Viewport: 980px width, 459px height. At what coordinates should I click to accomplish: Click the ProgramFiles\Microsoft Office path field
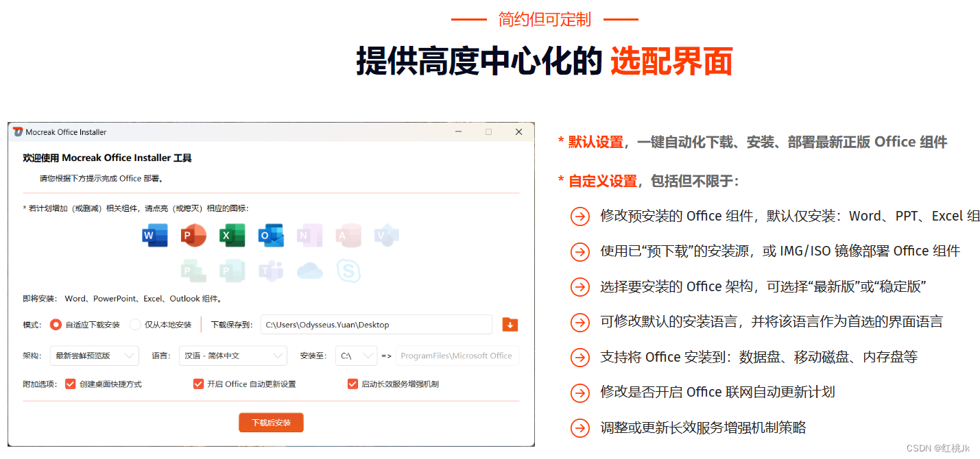coord(457,356)
